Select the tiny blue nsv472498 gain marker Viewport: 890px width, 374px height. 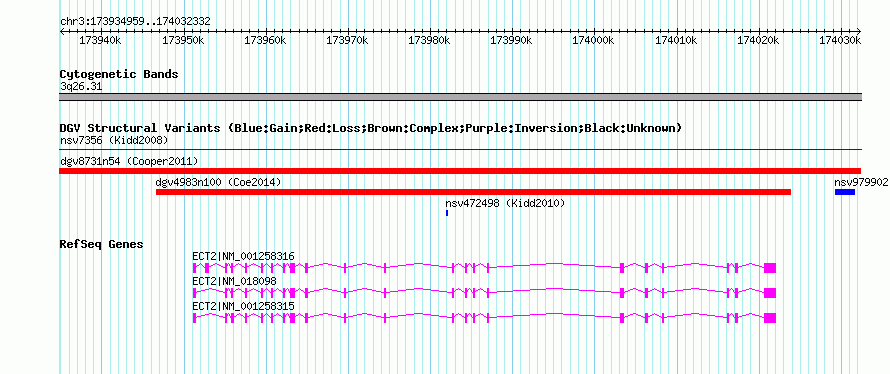[447, 213]
